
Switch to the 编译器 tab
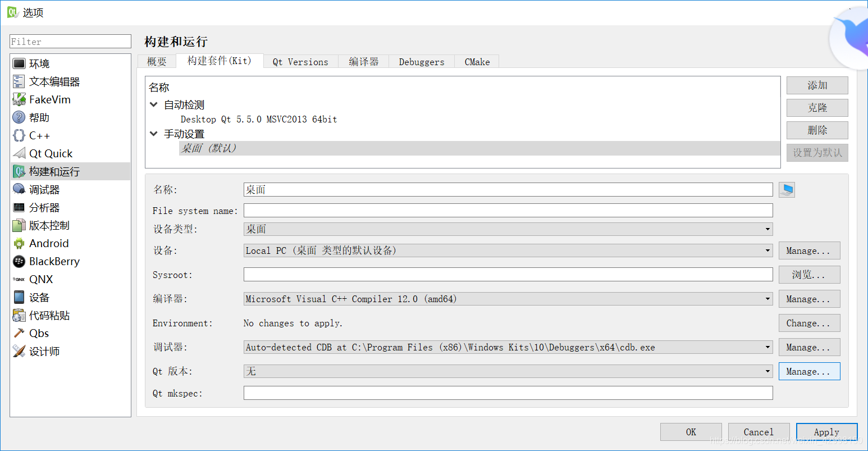[363, 62]
